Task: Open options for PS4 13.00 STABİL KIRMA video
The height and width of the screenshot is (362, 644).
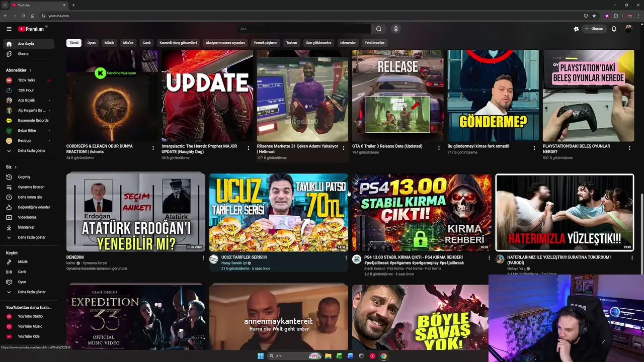Action: (x=489, y=258)
